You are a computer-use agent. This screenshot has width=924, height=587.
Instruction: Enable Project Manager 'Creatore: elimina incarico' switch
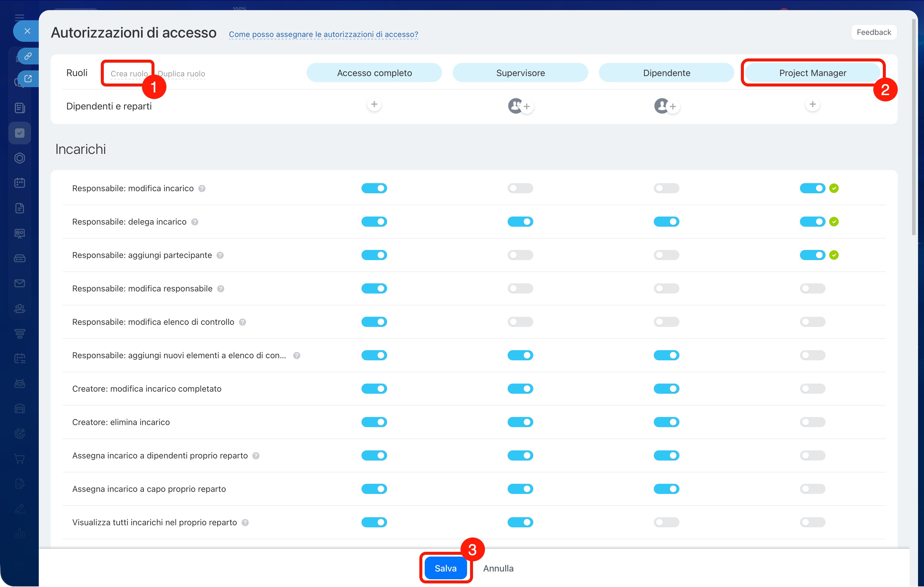[x=812, y=422]
